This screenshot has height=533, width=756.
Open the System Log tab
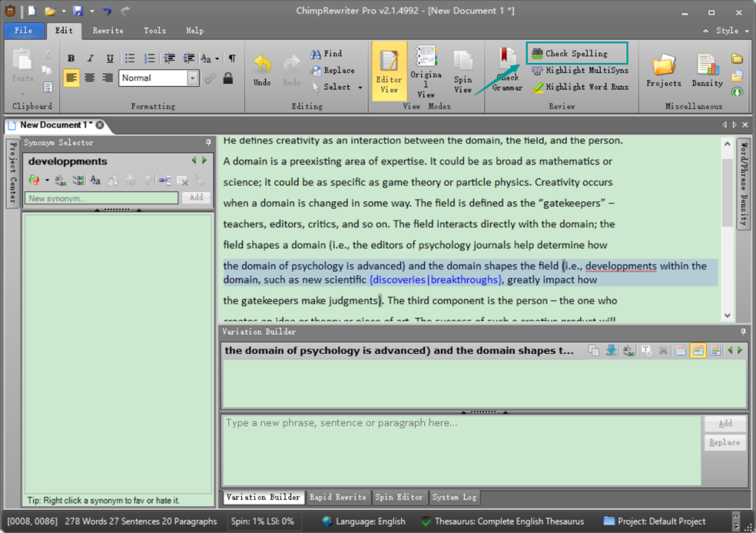click(454, 497)
